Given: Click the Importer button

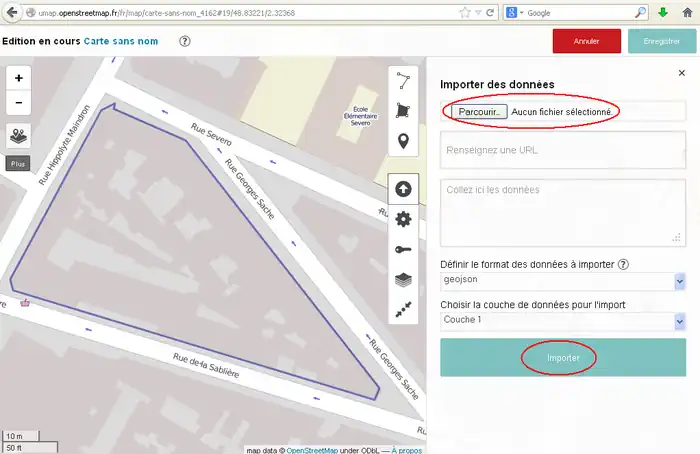Looking at the screenshot, I should pos(562,357).
